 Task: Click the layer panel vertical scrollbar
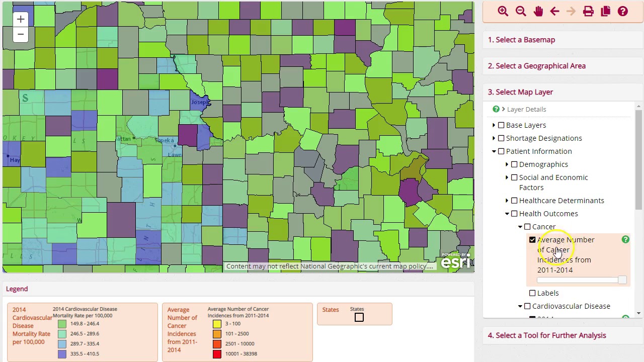(638, 160)
